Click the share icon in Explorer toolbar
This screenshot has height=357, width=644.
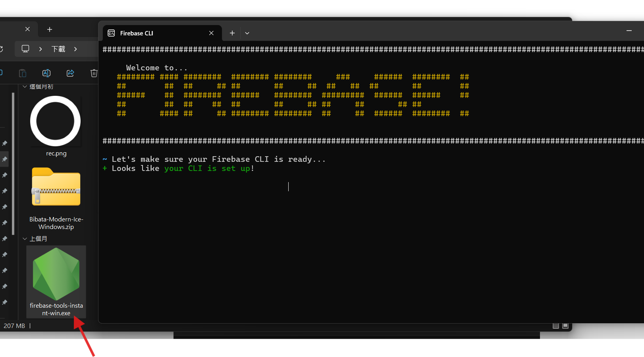coord(70,73)
